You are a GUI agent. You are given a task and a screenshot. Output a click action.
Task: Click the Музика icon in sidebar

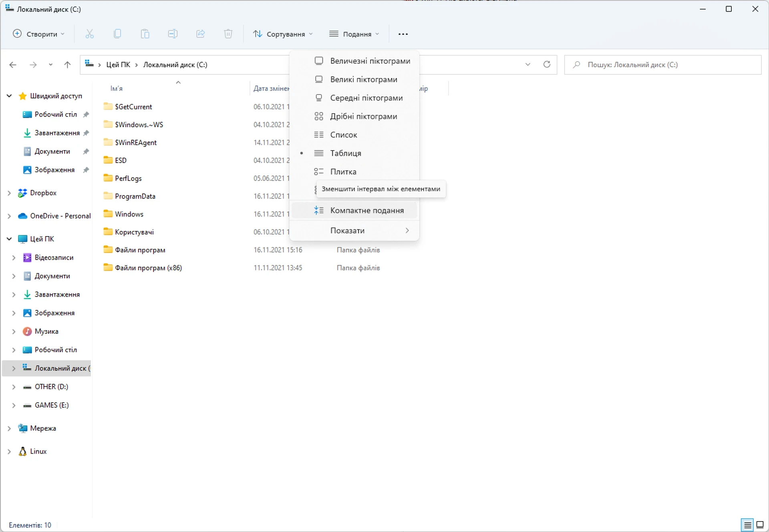[x=27, y=331]
